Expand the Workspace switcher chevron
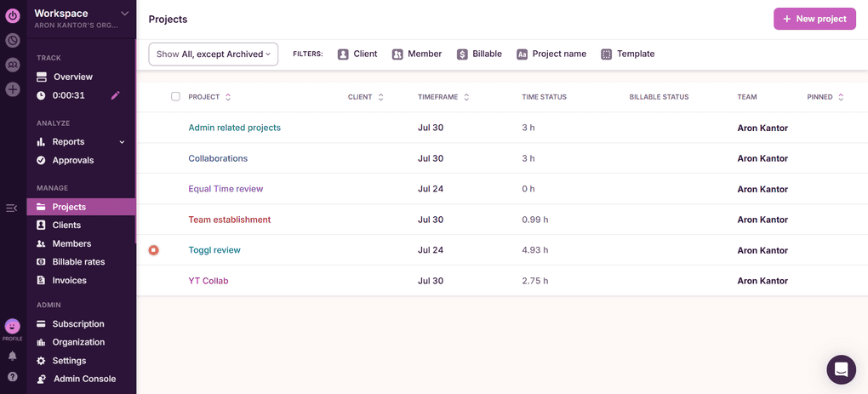The width and height of the screenshot is (868, 394). (x=124, y=14)
